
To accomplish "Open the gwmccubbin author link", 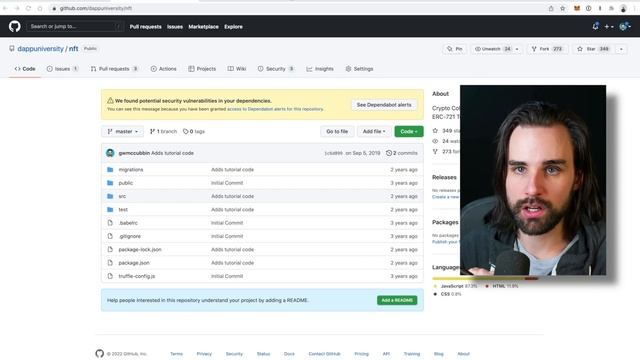I will tap(134, 153).
